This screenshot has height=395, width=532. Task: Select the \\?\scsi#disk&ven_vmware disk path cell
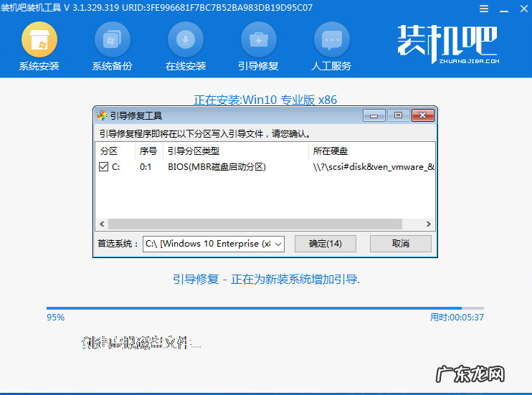click(374, 167)
